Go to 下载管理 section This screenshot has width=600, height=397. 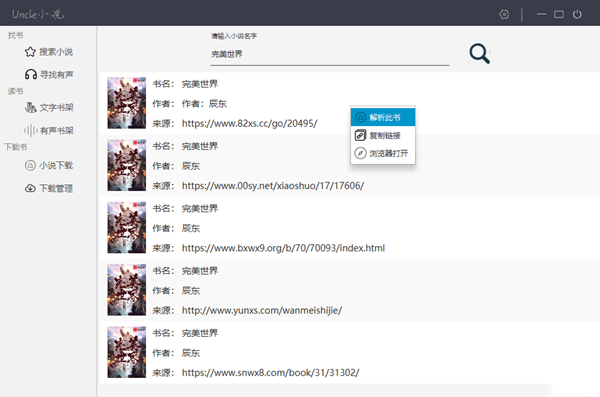(49, 188)
